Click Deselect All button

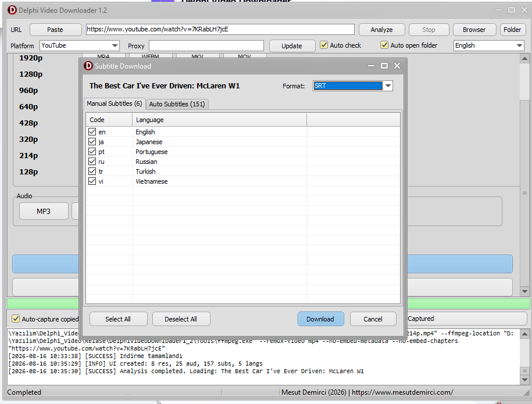point(181,319)
